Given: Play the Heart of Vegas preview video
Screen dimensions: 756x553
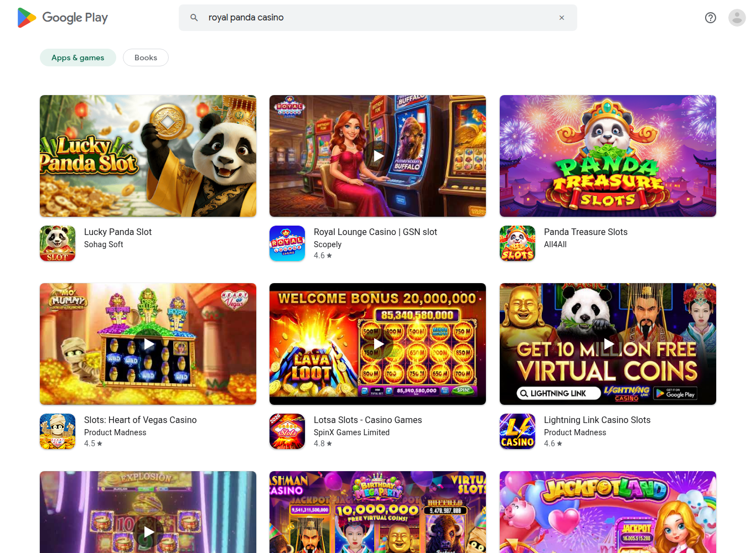Looking at the screenshot, I should pyautogui.click(x=148, y=344).
